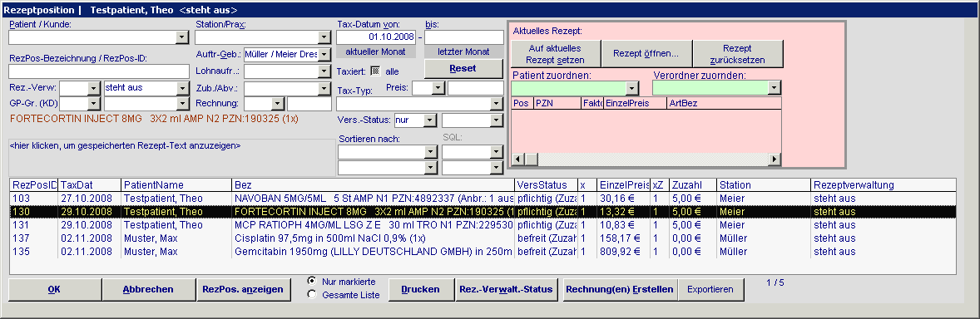Click the 'Rez.-Verwalt.-Status' button
Screen dimensions: 980x319
coord(507,290)
